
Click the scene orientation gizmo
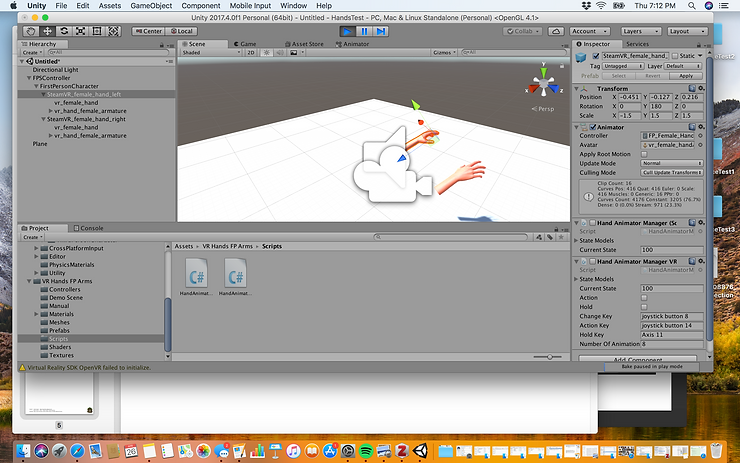point(544,84)
